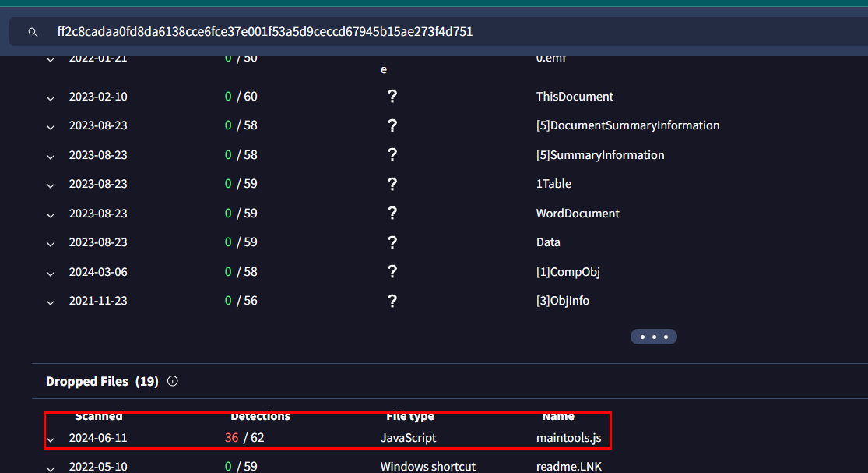Screen dimensions: 868x473
Task: Click unknown type icon in Data row
Action: 392,242
